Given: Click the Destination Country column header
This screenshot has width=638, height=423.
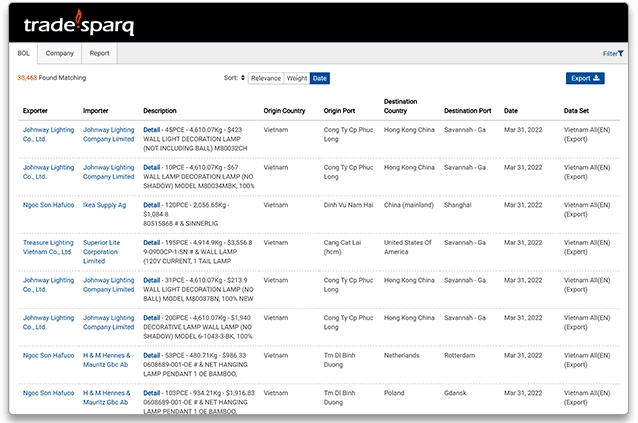Looking at the screenshot, I should pos(400,106).
